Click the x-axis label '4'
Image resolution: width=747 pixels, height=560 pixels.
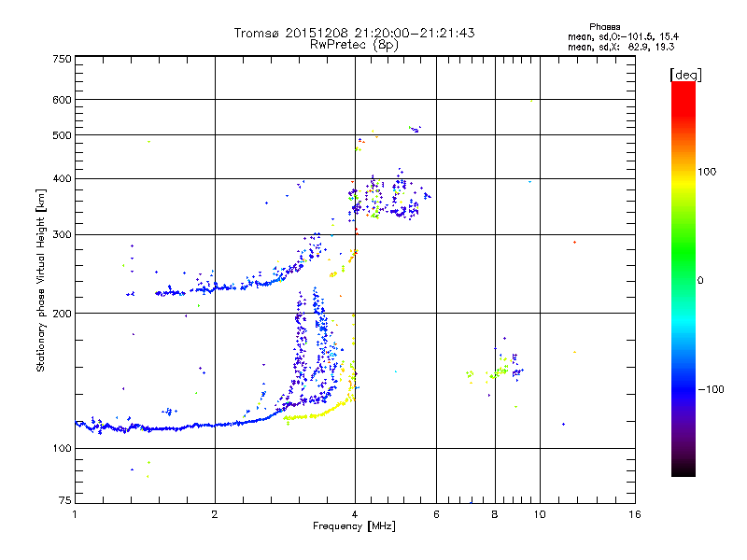point(355,514)
